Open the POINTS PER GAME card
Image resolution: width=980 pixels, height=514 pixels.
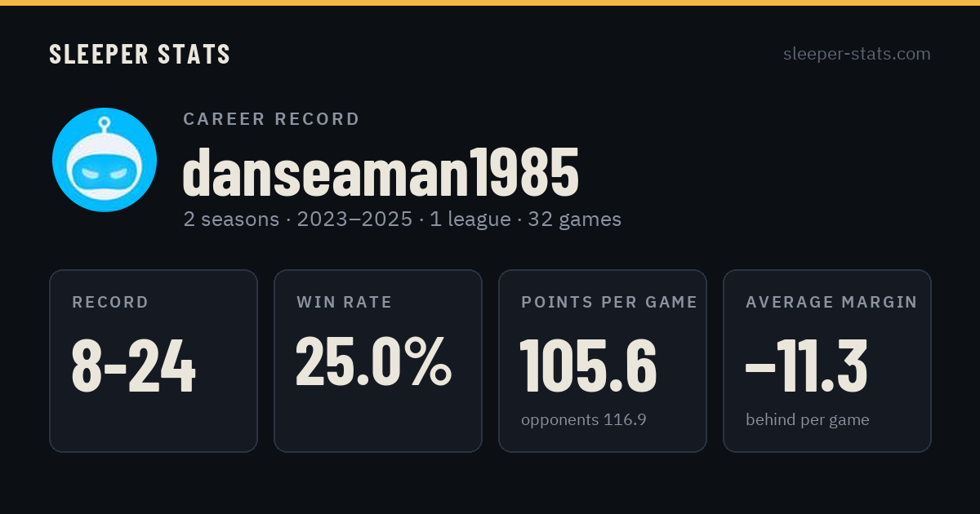point(603,361)
